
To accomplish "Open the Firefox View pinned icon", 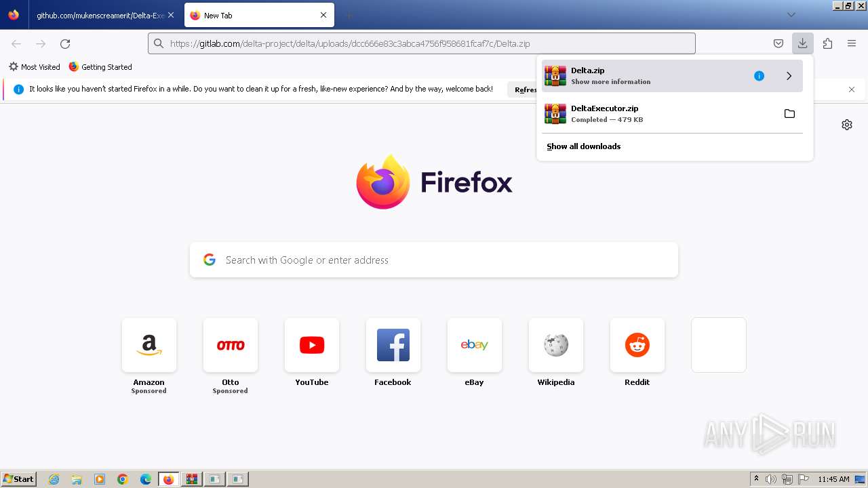I will (14, 15).
